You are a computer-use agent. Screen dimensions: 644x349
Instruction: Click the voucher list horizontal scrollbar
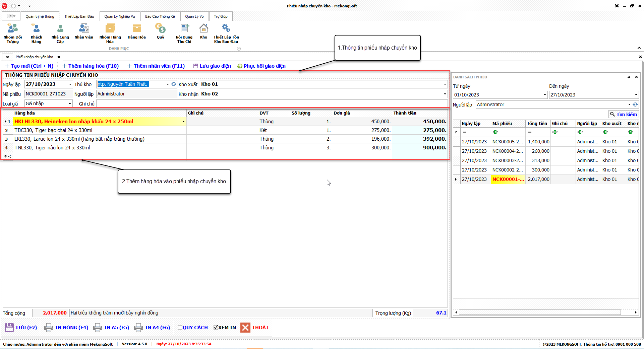[x=540, y=312]
